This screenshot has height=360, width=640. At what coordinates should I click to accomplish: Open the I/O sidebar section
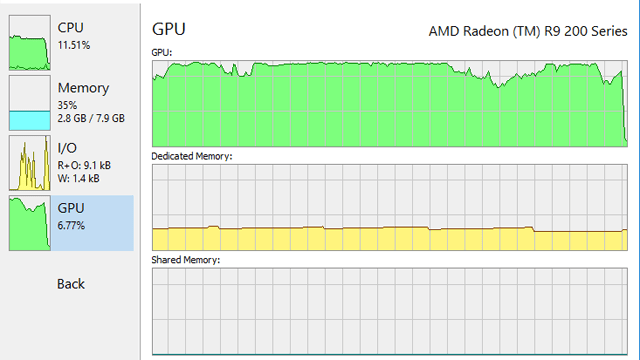pyautogui.click(x=67, y=148)
